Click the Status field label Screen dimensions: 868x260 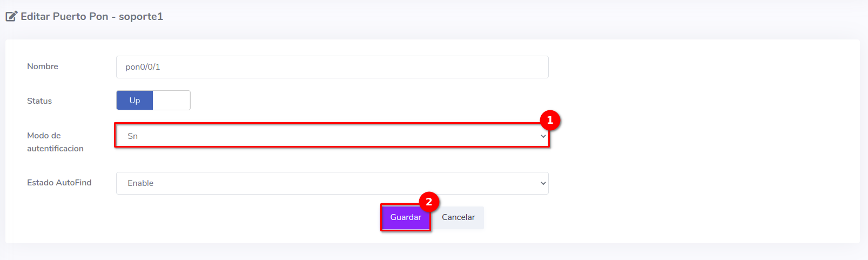point(39,101)
